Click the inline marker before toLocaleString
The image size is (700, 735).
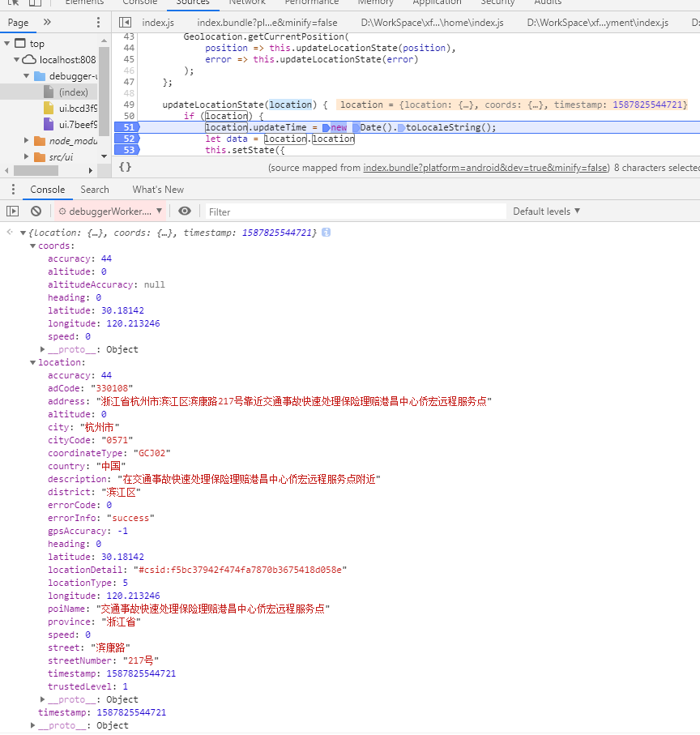(401, 127)
